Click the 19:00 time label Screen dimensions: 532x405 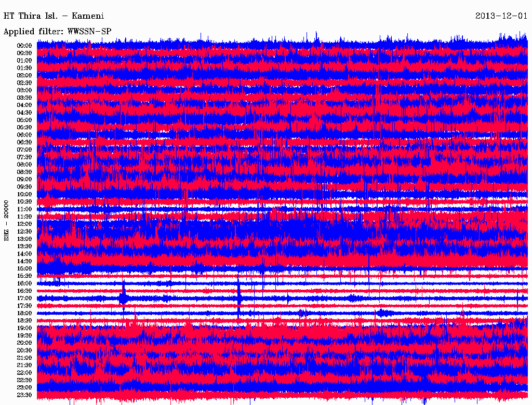pos(24,328)
